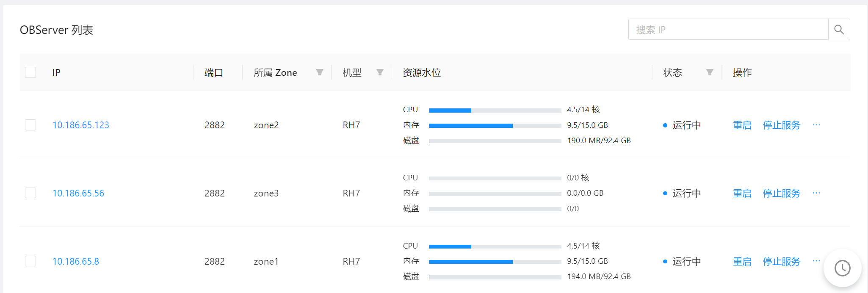Screen dimensions: 868x293
Task: Check the row for 10.186.65.123
Action: (30, 125)
